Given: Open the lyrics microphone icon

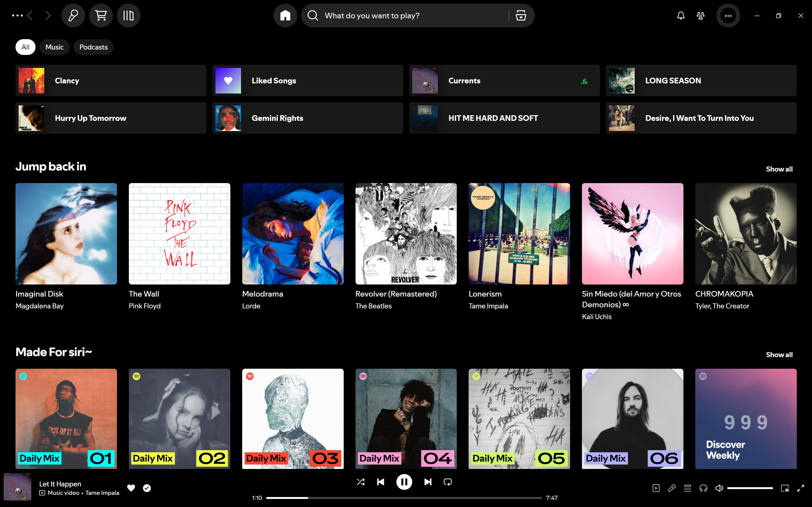Looking at the screenshot, I should pos(672,488).
